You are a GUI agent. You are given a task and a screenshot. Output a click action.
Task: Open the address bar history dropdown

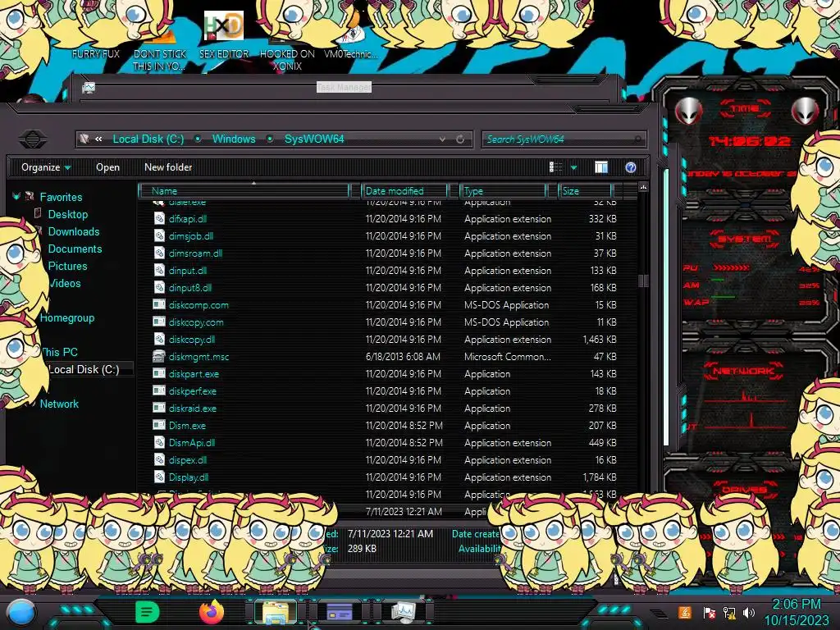tap(442, 139)
